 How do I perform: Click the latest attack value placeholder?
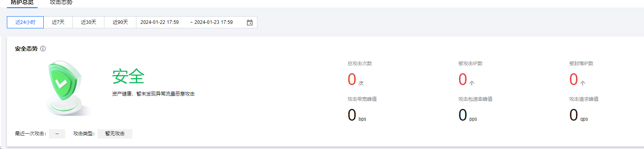[x=57, y=134]
